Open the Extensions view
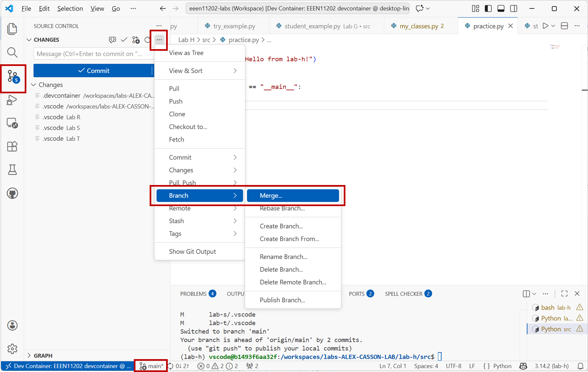 tap(12, 146)
